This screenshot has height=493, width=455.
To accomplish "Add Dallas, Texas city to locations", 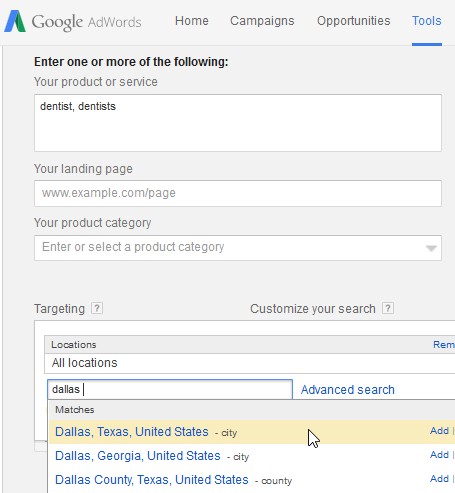I will pyautogui.click(x=439, y=431).
